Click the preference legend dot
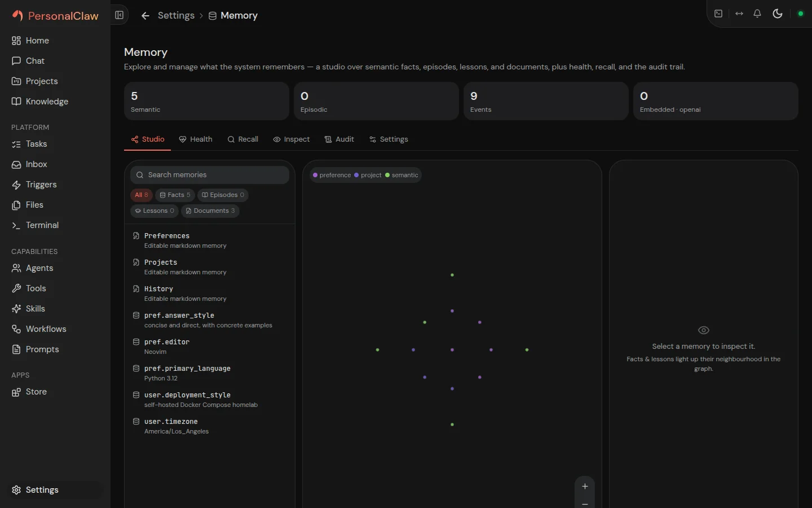The height and width of the screenshot is (508, 812). click(x=315, y=175)
